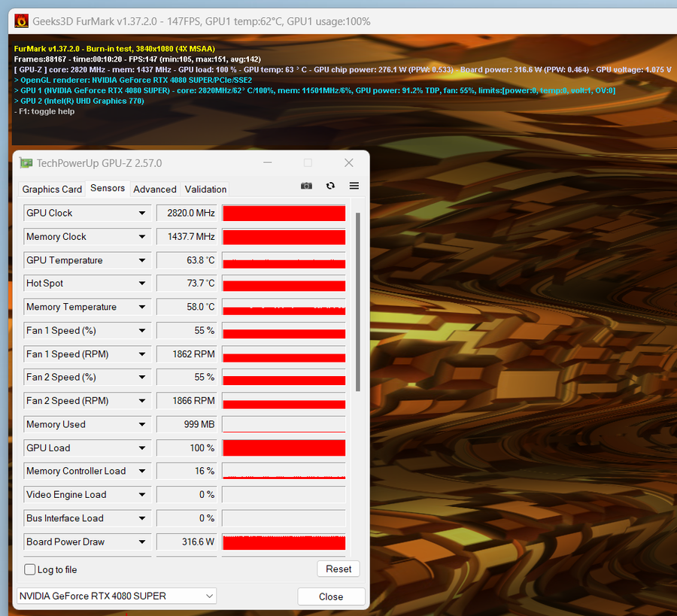Click the OpenGL renderer line in FurMark

pyautogui.click(x=133, y=80)
